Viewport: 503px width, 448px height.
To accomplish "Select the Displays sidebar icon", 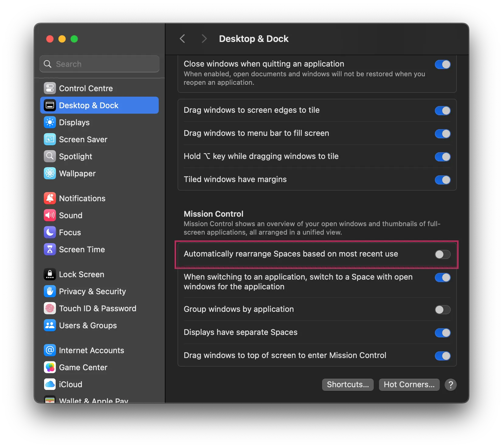I will (50, 122).
